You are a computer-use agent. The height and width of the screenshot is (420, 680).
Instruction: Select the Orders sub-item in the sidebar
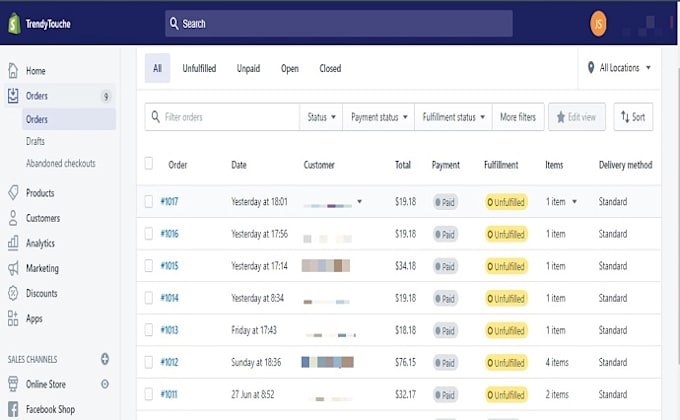69,119
